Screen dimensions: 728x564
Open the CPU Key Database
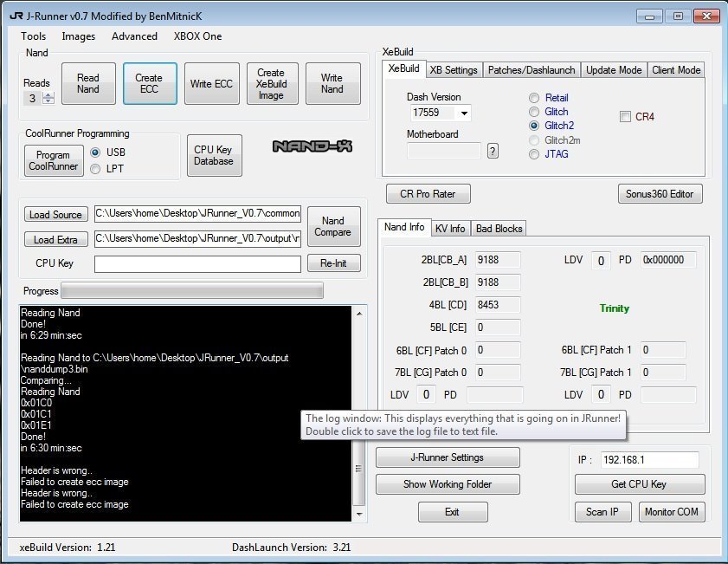coord(214,156)
